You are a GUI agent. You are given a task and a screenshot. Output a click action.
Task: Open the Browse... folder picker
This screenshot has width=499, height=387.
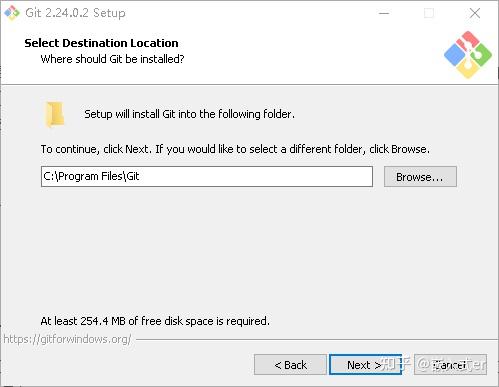click(x=420, y=177)
